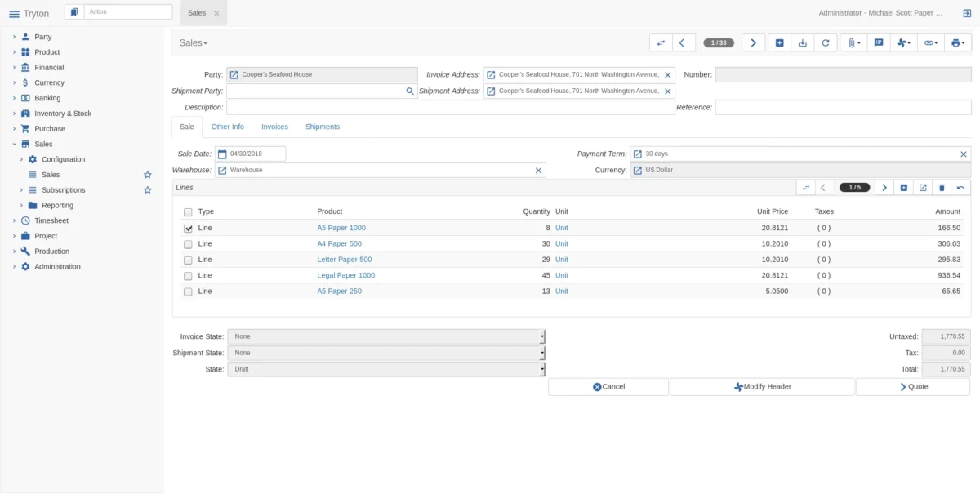Click the Modify Header button
The width and height of the screenshot is (980, 503).
point(762,387)
